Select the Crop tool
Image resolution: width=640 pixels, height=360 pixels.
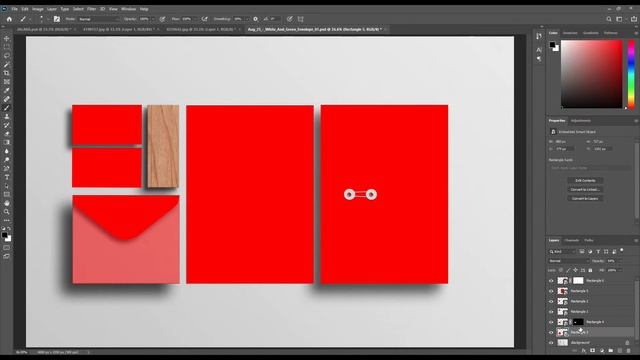[x=7, y=73]
